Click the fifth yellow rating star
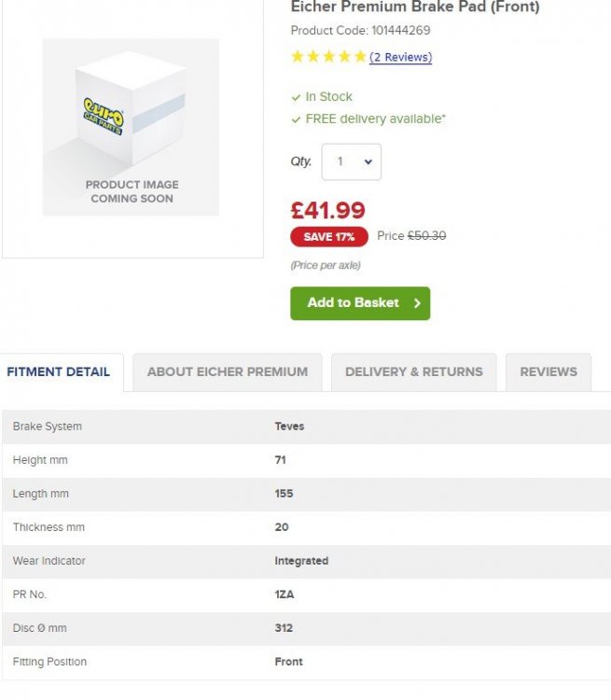Viewport: 611px width, 700px height. (360, 57)
